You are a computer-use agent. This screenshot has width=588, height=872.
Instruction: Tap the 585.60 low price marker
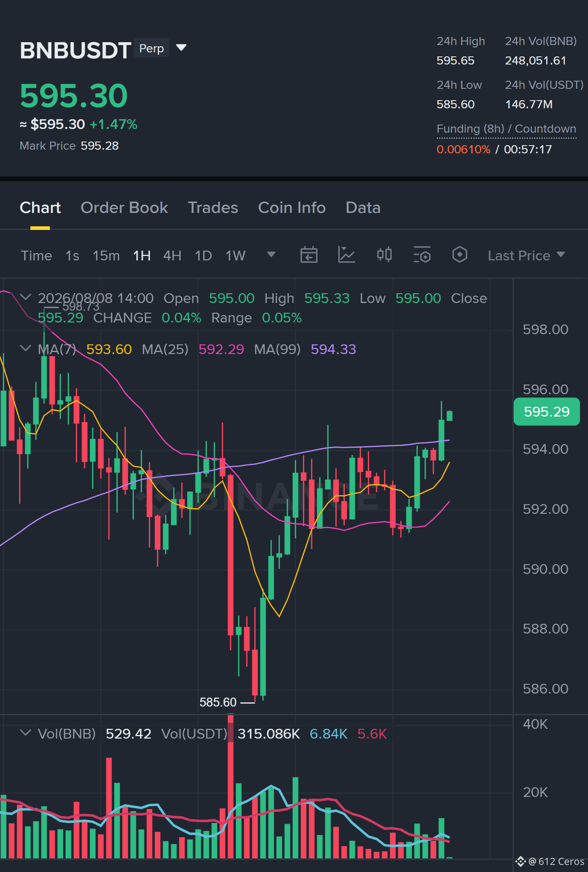pyautogui.click(x=218, y=702)
